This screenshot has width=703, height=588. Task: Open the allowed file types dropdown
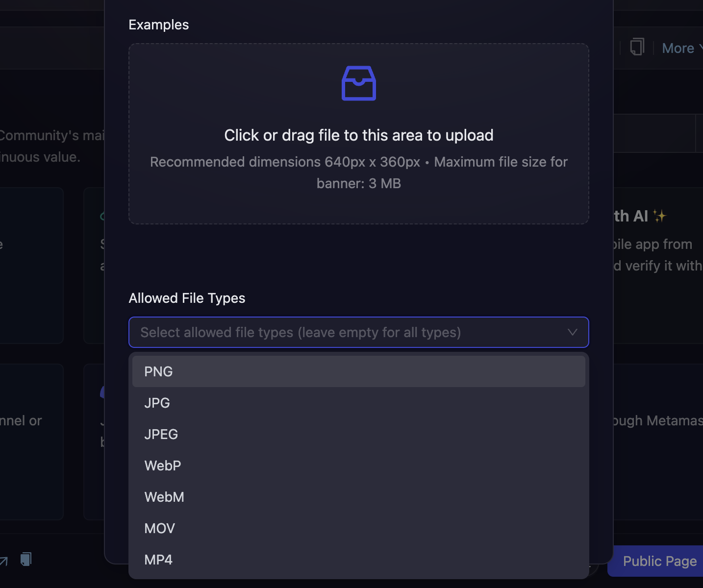(x=358, y=332)
